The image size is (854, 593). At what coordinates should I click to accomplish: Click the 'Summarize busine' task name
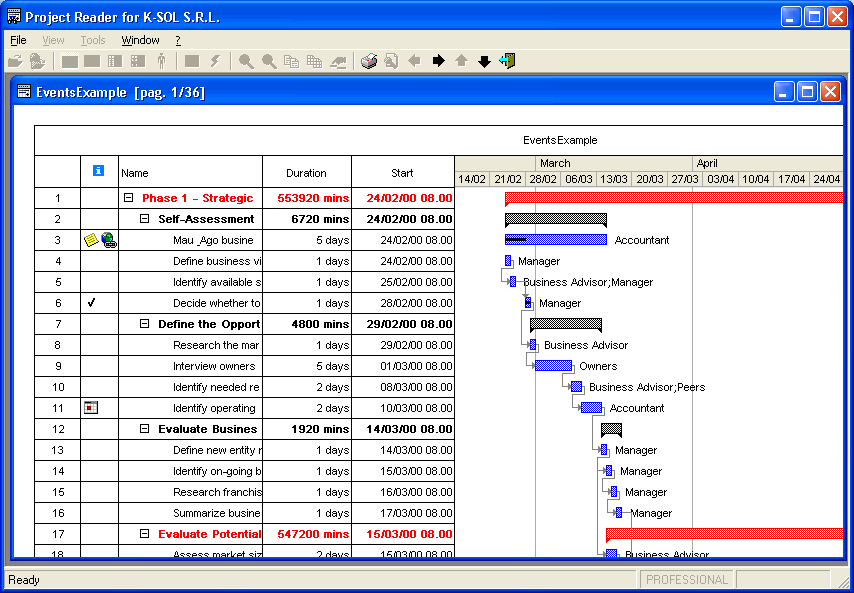click(x=217, y=513)
